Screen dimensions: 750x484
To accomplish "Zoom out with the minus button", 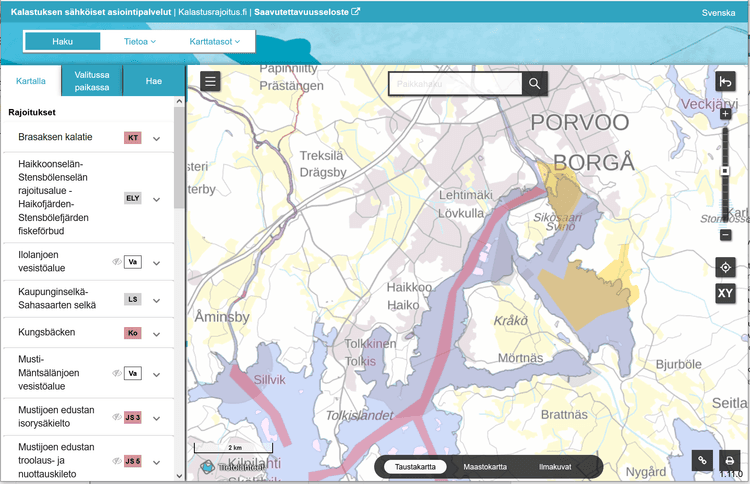I will coord(725,235).
